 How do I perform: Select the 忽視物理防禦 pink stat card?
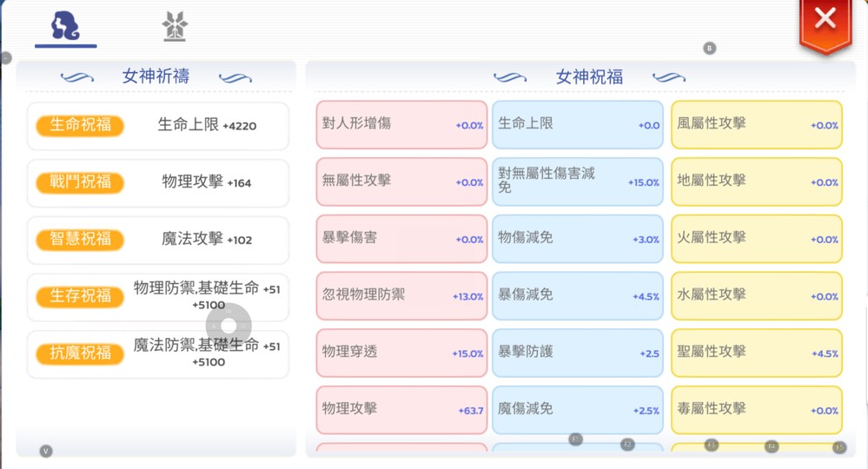pyautogui.click(x=401, y=295)
